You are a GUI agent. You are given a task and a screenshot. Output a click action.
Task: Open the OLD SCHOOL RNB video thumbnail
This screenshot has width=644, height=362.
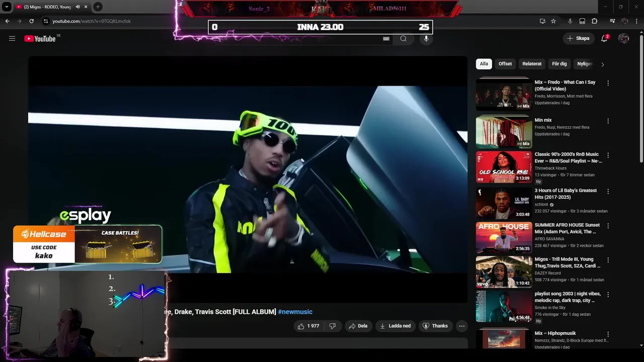click(504, 167)
